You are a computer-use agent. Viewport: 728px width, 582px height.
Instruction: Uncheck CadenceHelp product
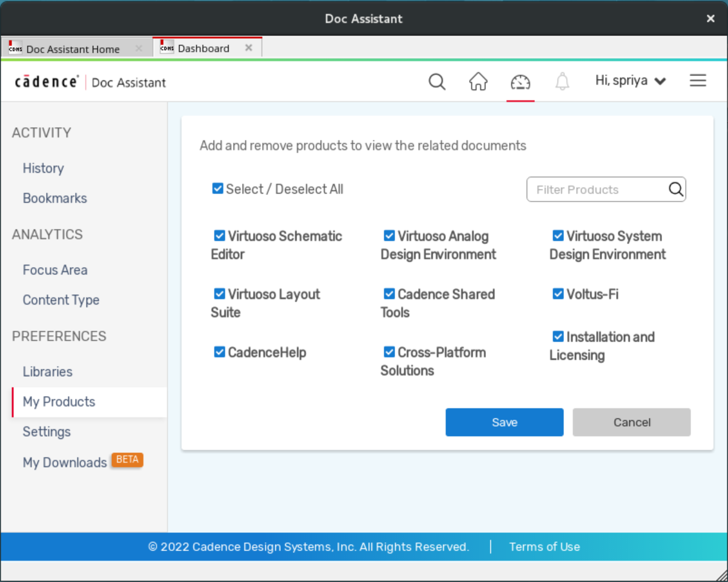pos(219,351)
